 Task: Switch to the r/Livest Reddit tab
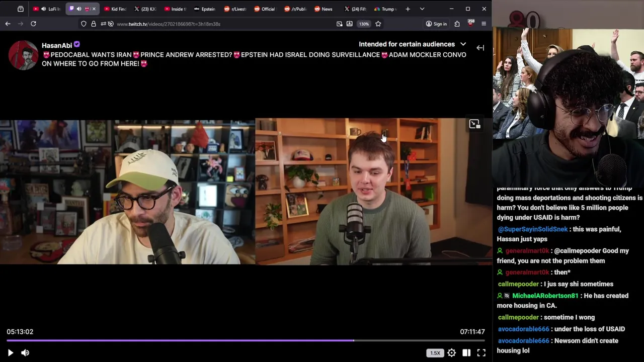(x=235, y=9)
